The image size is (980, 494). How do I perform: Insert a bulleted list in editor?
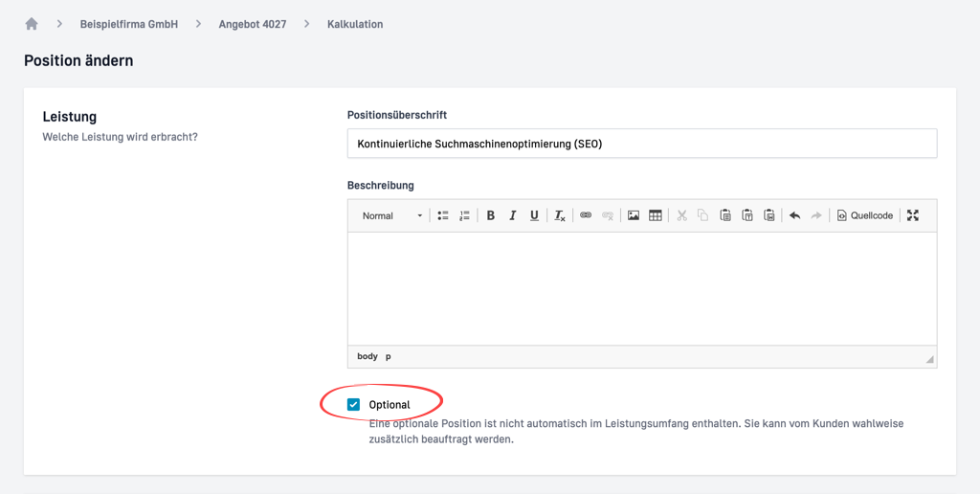tap(443, 216)
